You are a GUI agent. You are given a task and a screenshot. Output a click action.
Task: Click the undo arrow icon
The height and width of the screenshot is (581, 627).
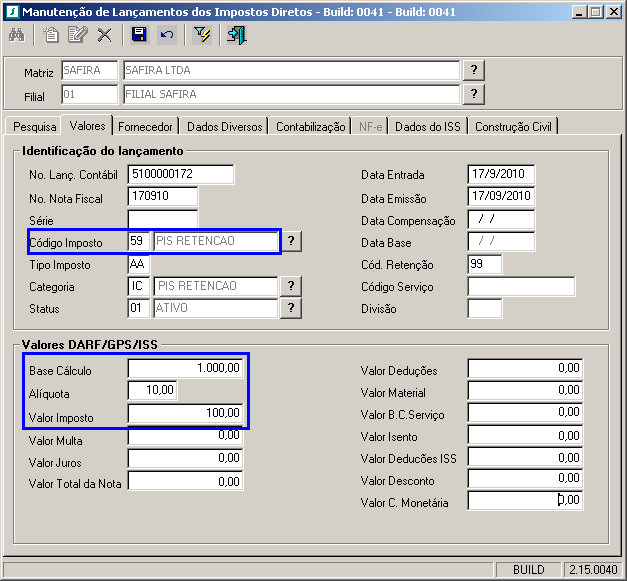pyautogui.click(x=166, y=35)
